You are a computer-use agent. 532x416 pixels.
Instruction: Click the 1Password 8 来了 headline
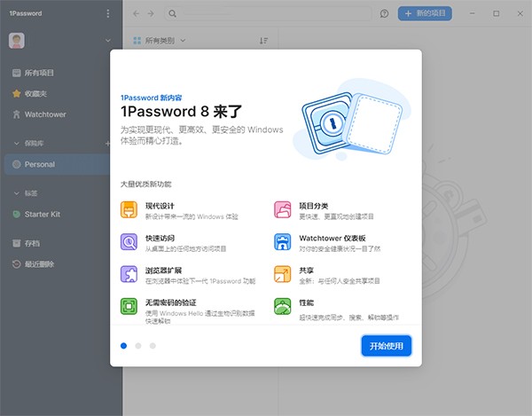[181, 112]
